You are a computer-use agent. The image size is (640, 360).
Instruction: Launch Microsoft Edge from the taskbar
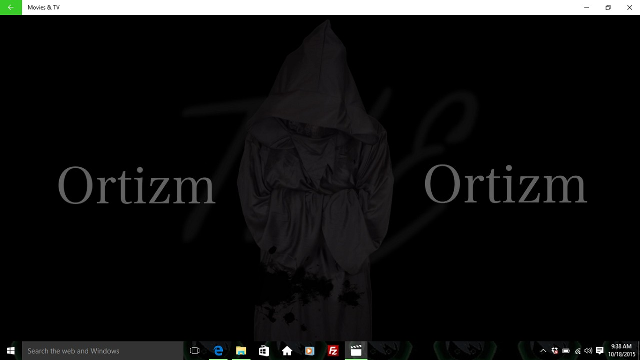coord(218,351)
